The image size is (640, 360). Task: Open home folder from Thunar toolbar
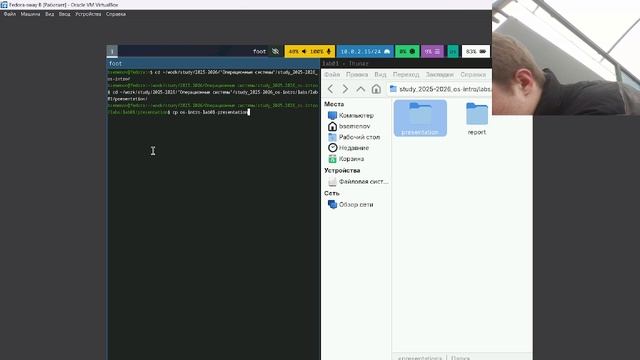376,89
